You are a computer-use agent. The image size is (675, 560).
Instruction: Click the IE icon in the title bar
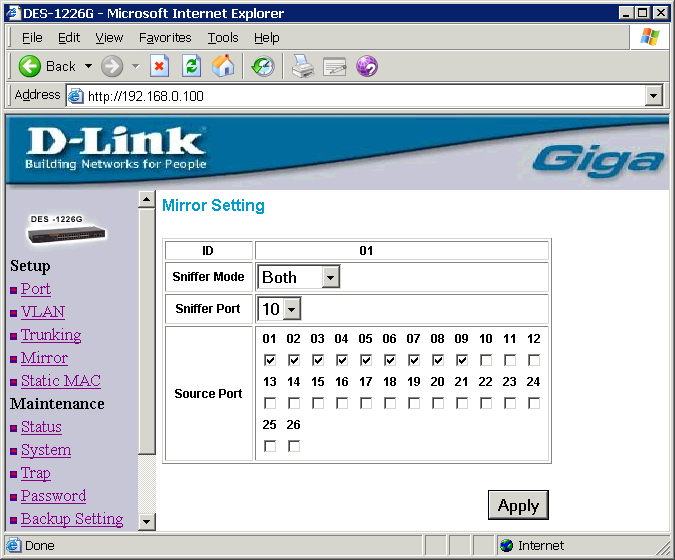click(x=13, y=13)
